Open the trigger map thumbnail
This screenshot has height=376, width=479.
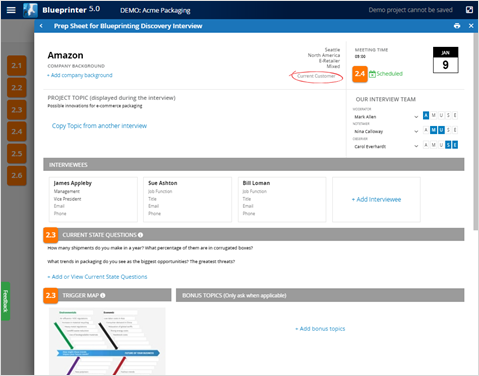(107, 341)
